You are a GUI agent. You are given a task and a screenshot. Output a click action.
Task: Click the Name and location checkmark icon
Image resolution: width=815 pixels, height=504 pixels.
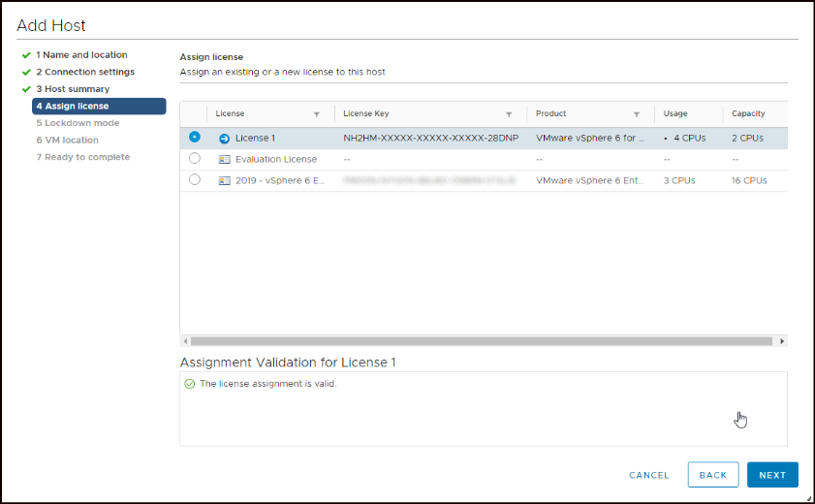[x=26, y=55]
